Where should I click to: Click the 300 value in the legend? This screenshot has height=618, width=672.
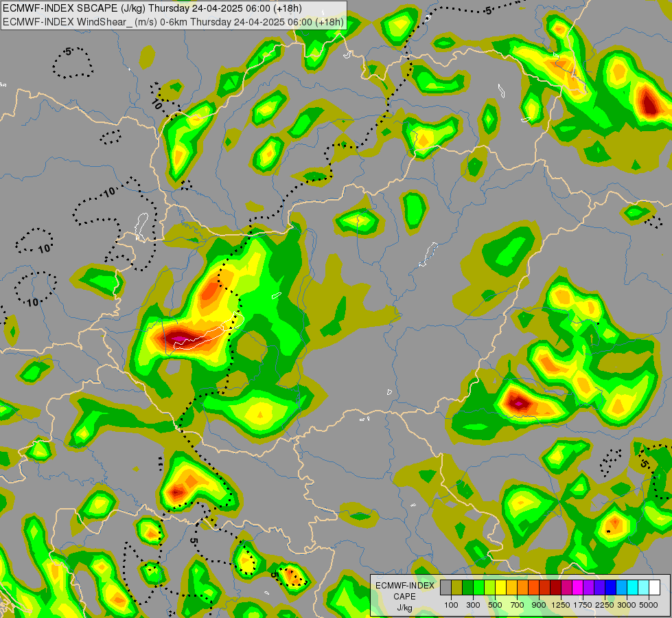(x=473, y=605)
